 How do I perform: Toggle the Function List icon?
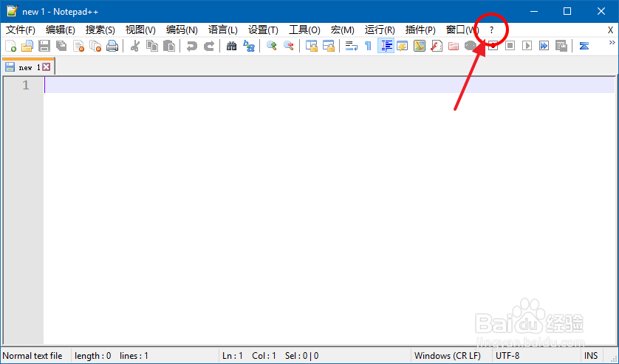[437, 47]
